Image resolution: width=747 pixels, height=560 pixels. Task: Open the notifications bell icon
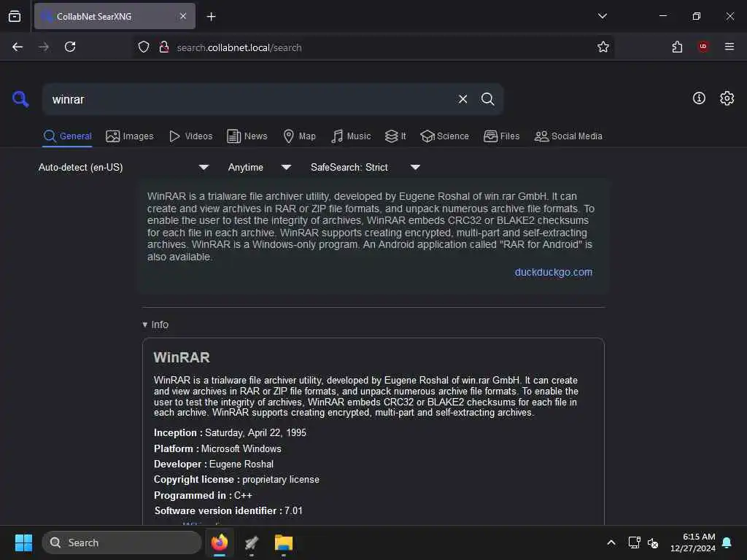727,542
